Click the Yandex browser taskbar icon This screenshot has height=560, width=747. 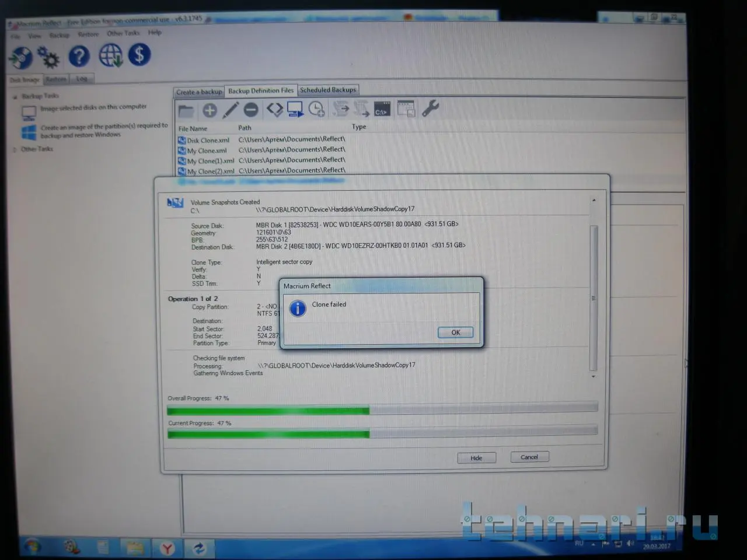pos(167,548)
